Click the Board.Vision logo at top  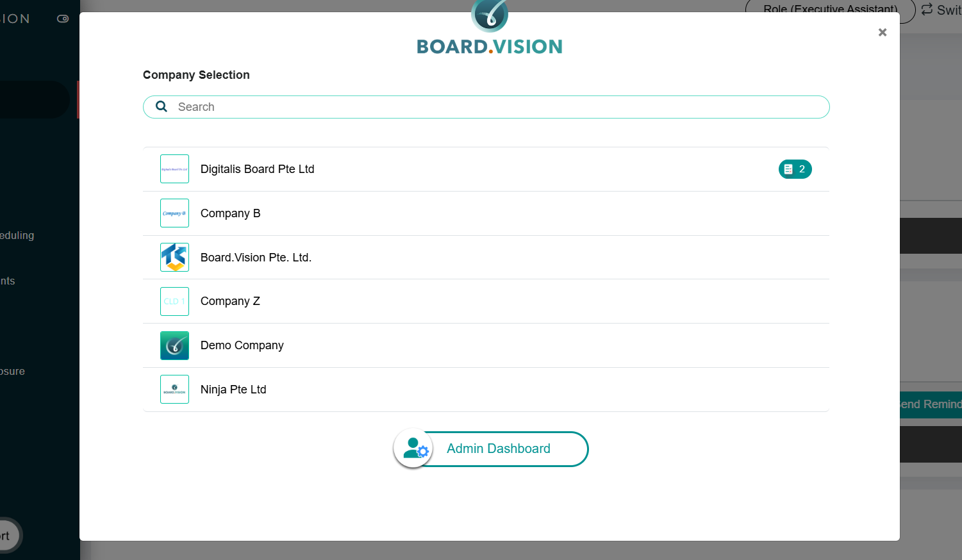point(490,28)
